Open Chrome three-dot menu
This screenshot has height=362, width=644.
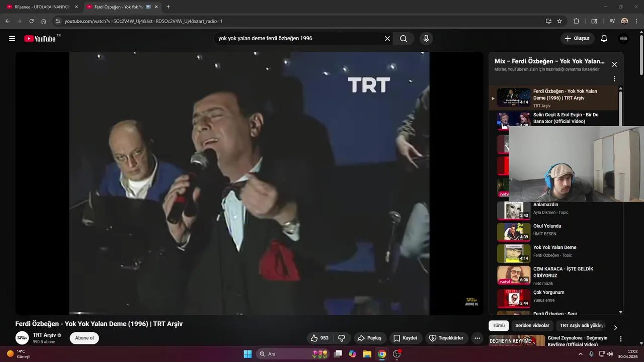[636, 21]
